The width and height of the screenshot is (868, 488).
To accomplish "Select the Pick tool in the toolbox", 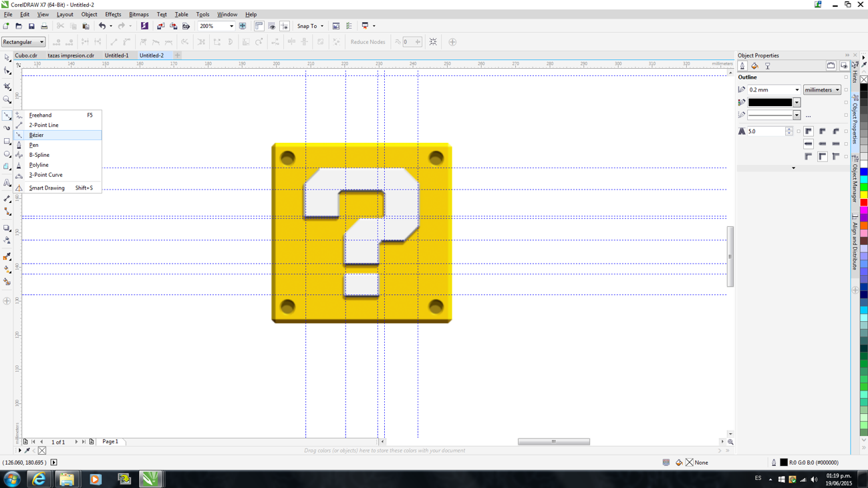I will click(7, 59).
